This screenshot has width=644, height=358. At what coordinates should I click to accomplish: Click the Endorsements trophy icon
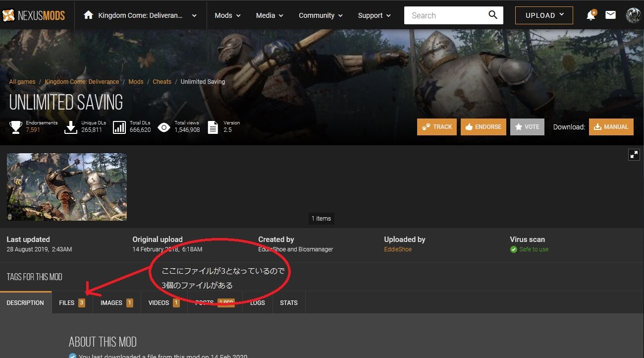(x=16, y=127)
